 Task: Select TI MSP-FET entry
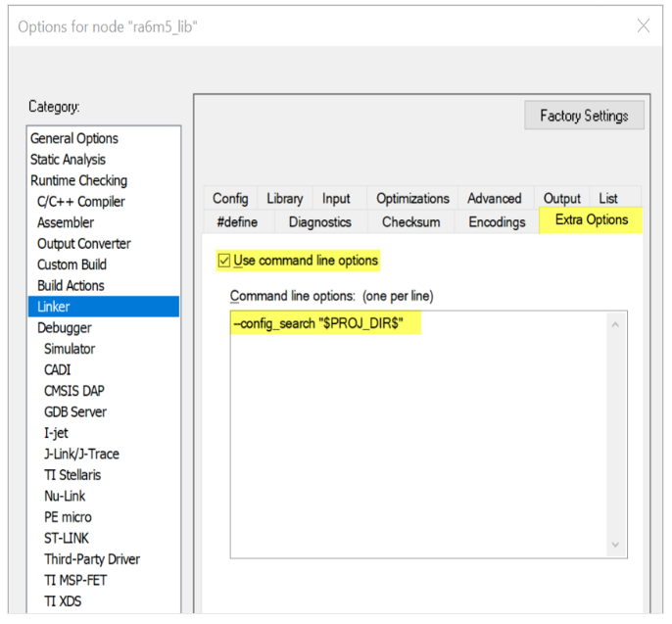(x=75, y=580)
